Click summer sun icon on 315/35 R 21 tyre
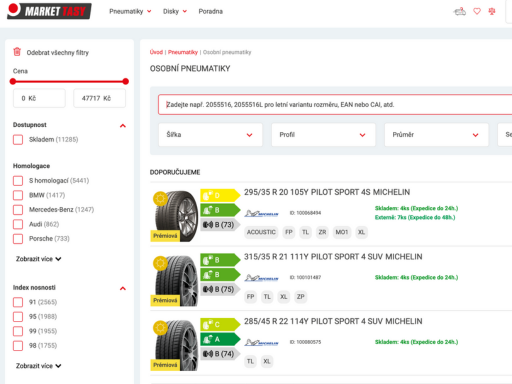This screenshot has width=512, height=384. [x=160, y=263]
